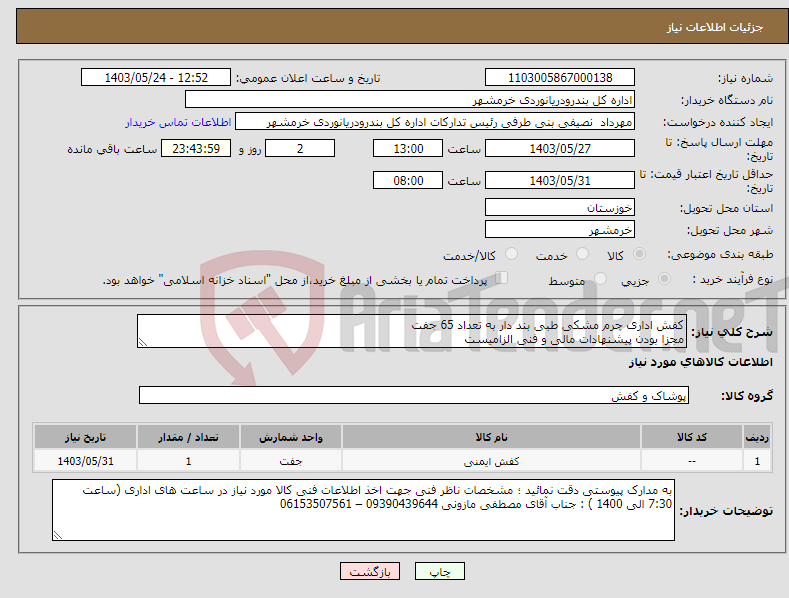
Task: Click the تعداد / مقدار column header
Action: 188,437
